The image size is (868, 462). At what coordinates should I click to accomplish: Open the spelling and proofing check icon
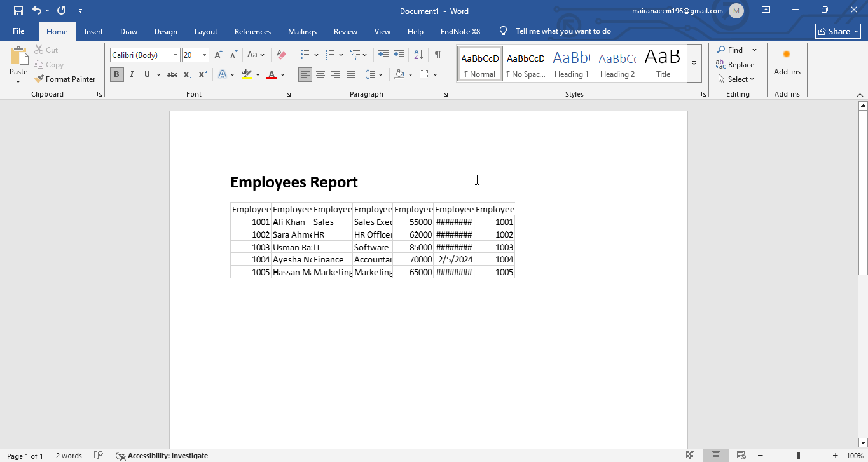99,456
